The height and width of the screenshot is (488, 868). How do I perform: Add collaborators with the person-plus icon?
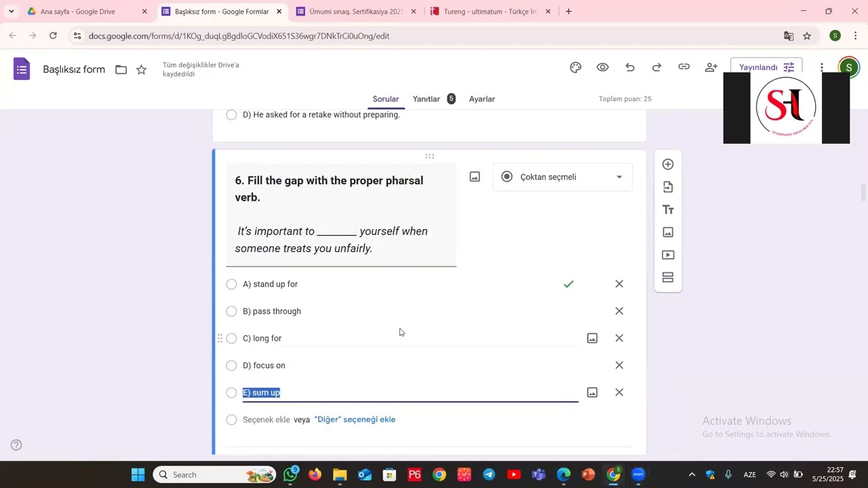[711, 67]
